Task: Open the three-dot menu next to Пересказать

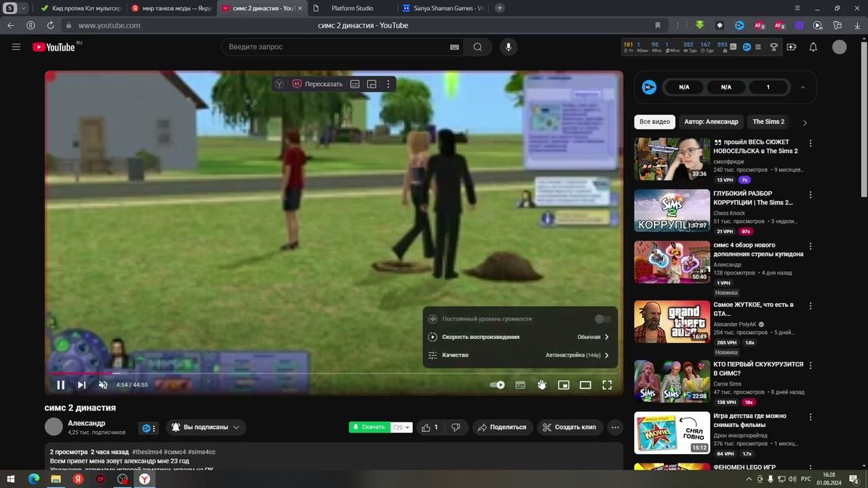Action: [x=388, y=84]
